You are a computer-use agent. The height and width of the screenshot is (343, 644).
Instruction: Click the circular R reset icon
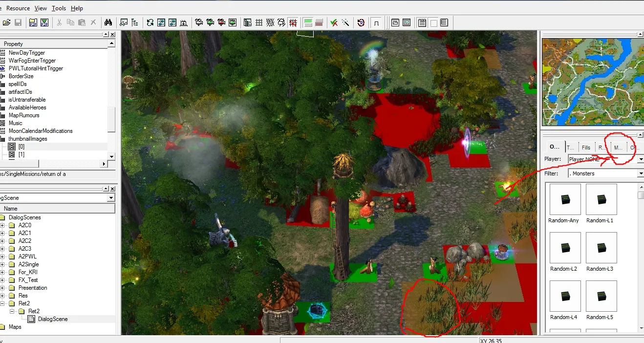pos(361,22)
